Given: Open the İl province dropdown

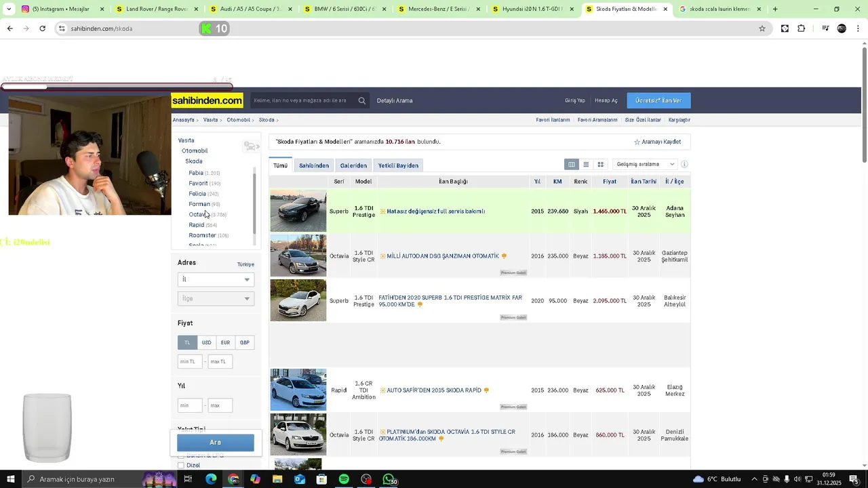Looking at the screenshot, I should tap(216, 279).
